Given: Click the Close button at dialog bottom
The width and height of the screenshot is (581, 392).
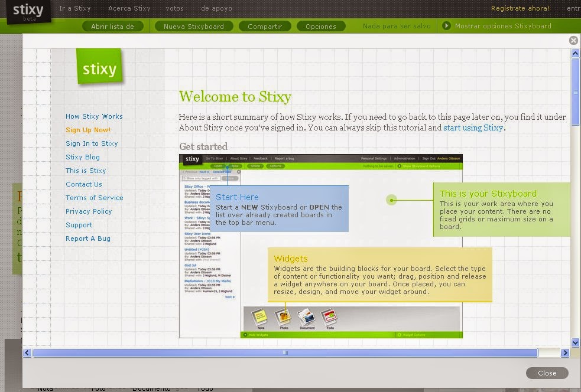Looking at the screenshot, I should pos(547,373).
